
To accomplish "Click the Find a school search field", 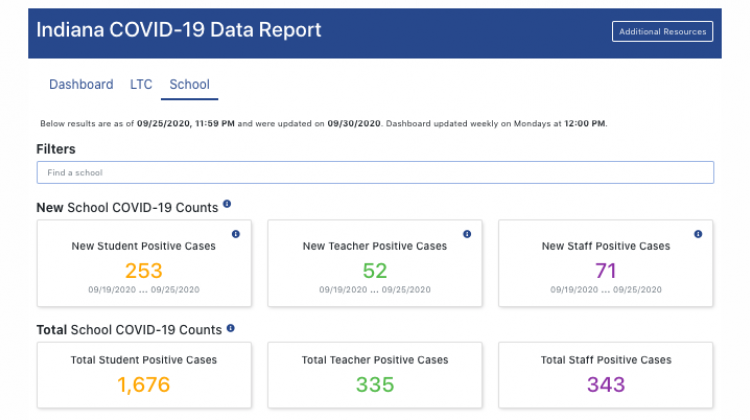I will [x=375, y=173].
